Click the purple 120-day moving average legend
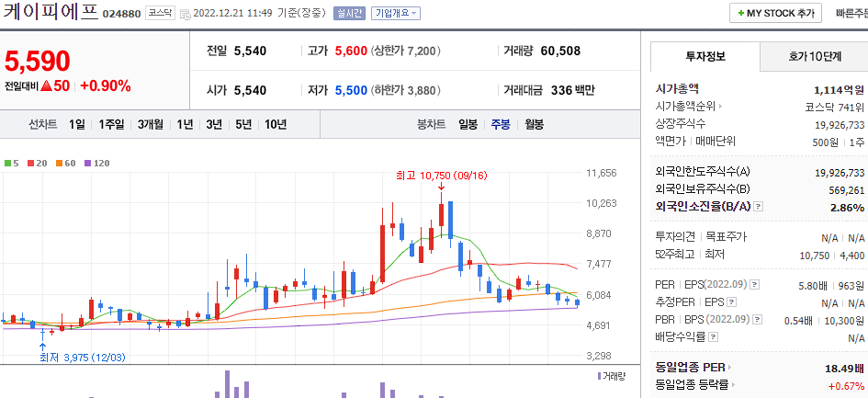The height and width of the screenshot is (398, 868). pos(96,163)
